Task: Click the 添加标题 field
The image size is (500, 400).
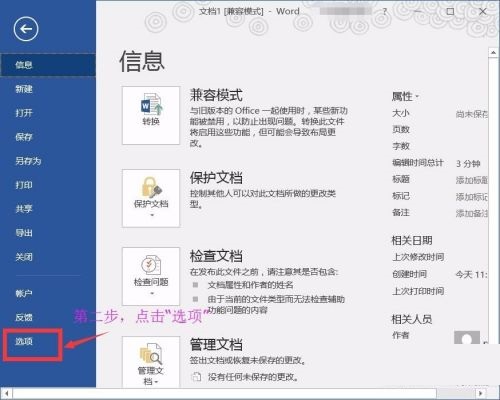Action: (x=472, y=180)
